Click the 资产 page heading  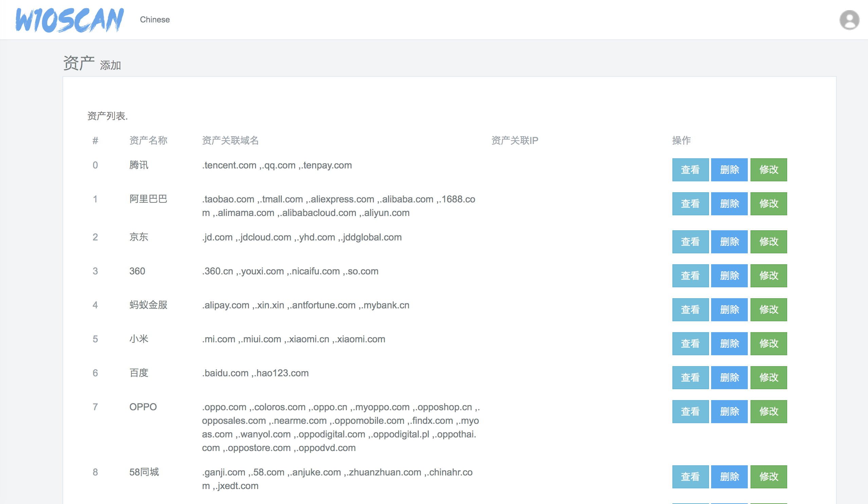(x=78, y=63)
